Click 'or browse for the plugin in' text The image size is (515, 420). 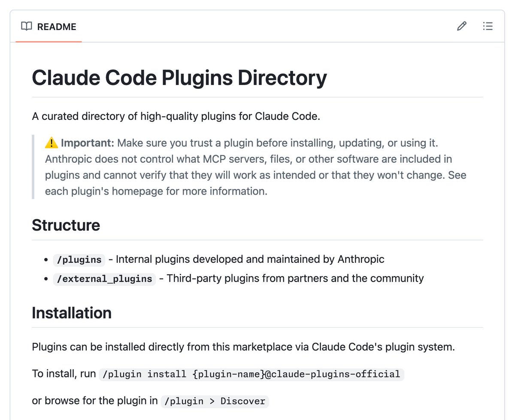click(x=95, y=401)
